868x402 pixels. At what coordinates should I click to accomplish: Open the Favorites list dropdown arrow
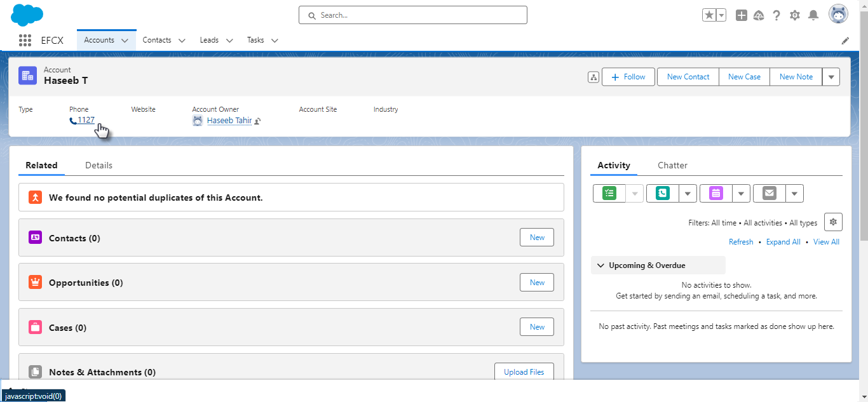coord(721,15)
